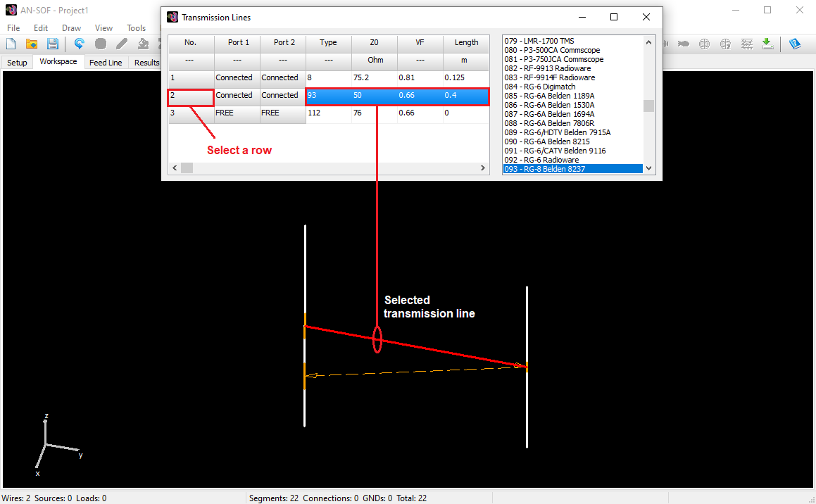
Task: Click the horizontal scrollbar right arrow
Action: click(x=482, y=168)
